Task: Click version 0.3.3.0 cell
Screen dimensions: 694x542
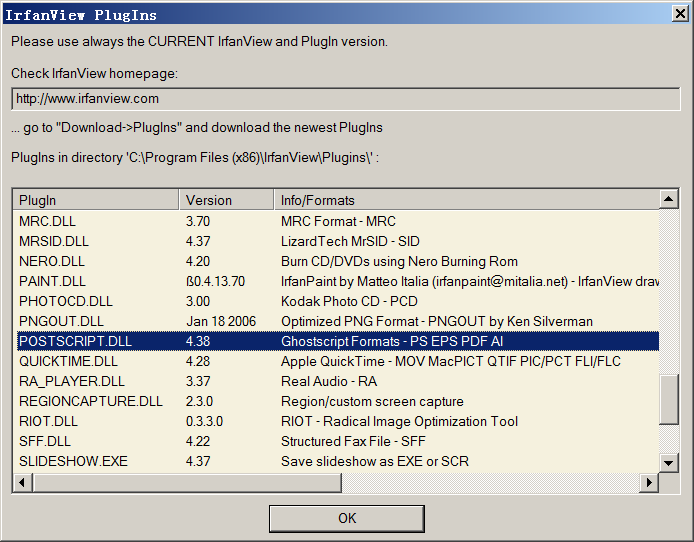Action: [204, 421]
